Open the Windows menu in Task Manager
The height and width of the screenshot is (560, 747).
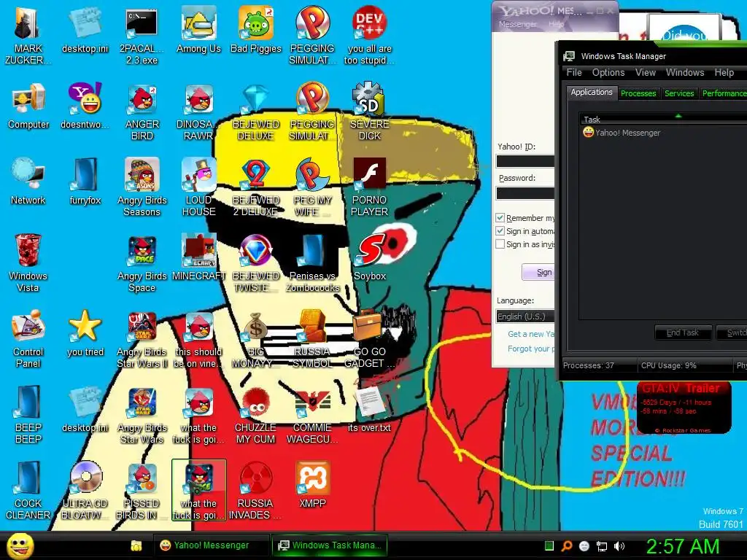click(685, 72)
